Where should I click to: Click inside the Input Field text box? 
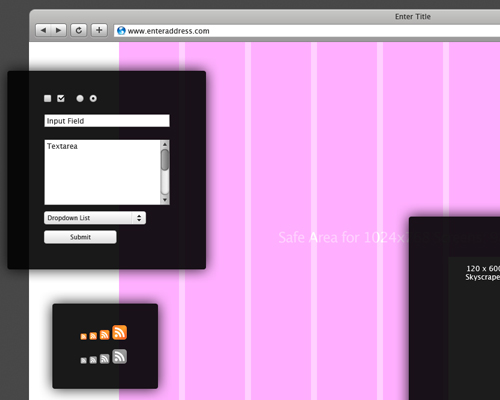pyautogui.click(x=107, y=121)
